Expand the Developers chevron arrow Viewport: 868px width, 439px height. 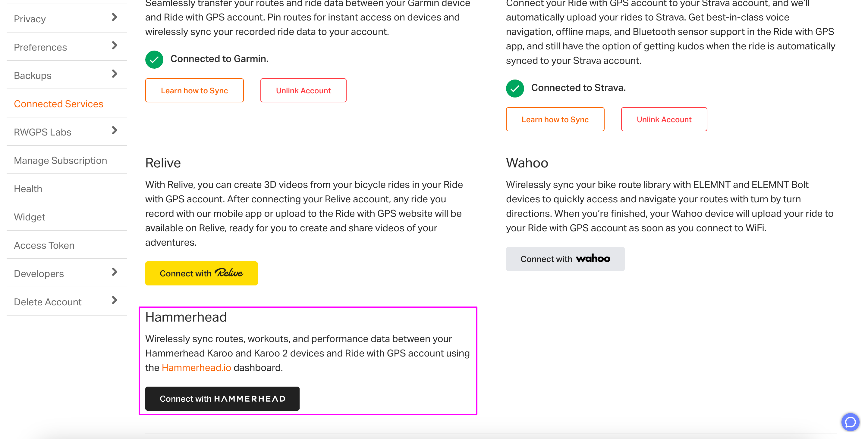114,272
